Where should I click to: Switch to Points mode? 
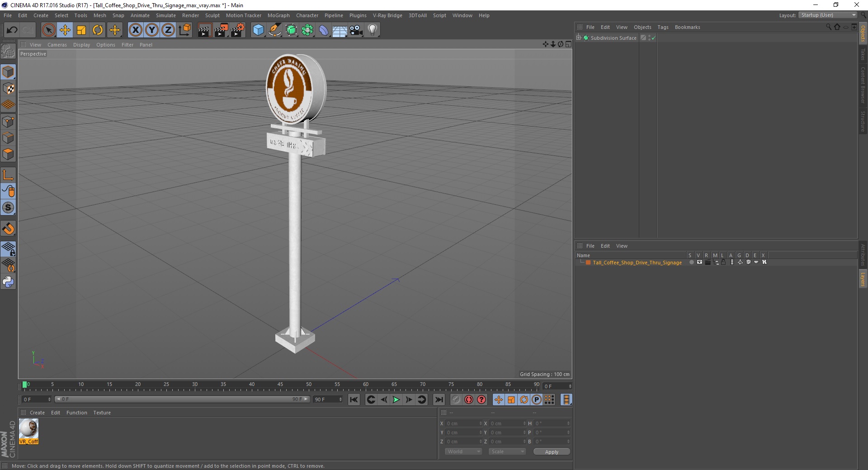[x=8, y=121]
